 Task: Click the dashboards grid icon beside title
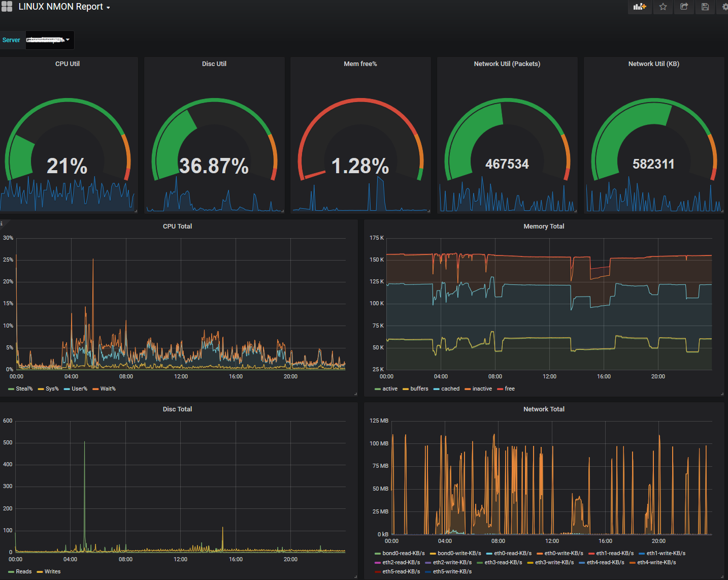pos(7,7)
